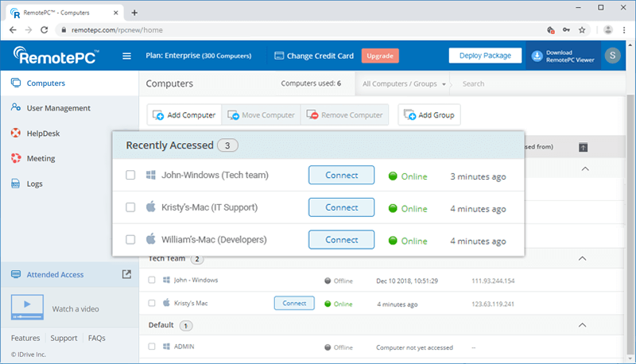Open the FAQs footer link
Screen dimensions: 636x364
pyautogui.click(x=96, y=338)
